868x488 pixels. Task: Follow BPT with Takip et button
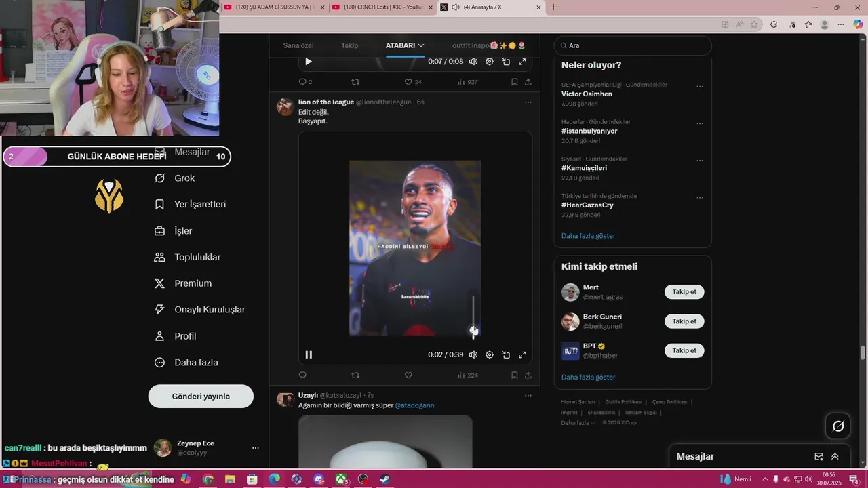tap(684, 350)
